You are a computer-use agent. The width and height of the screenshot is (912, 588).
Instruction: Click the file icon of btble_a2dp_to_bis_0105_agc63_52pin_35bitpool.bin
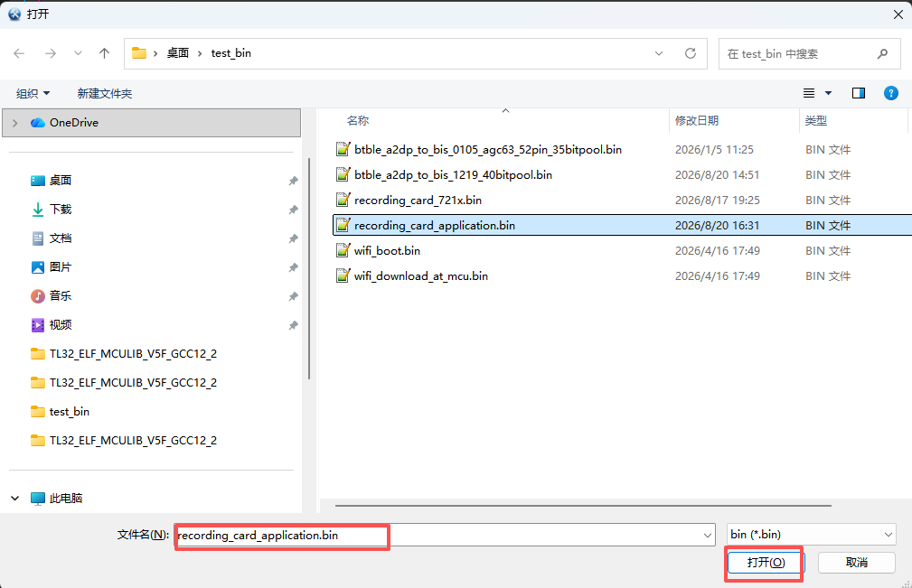(343, 149)
